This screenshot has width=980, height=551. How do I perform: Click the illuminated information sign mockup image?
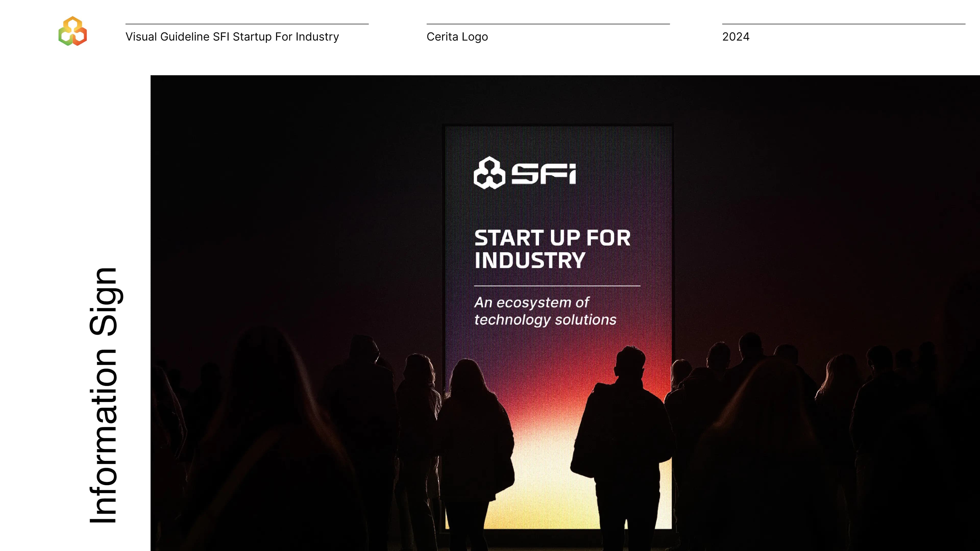point(565,313)
